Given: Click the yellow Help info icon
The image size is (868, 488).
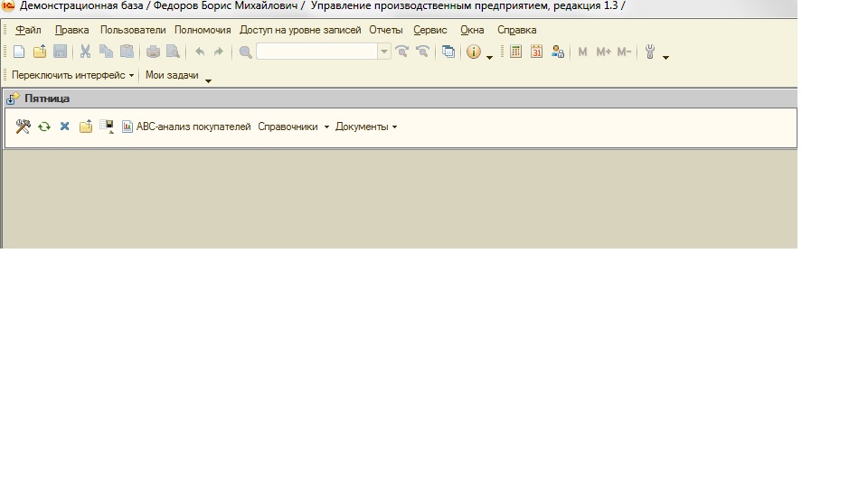Looking at the screenshot, I should click(x=474, y=52).
